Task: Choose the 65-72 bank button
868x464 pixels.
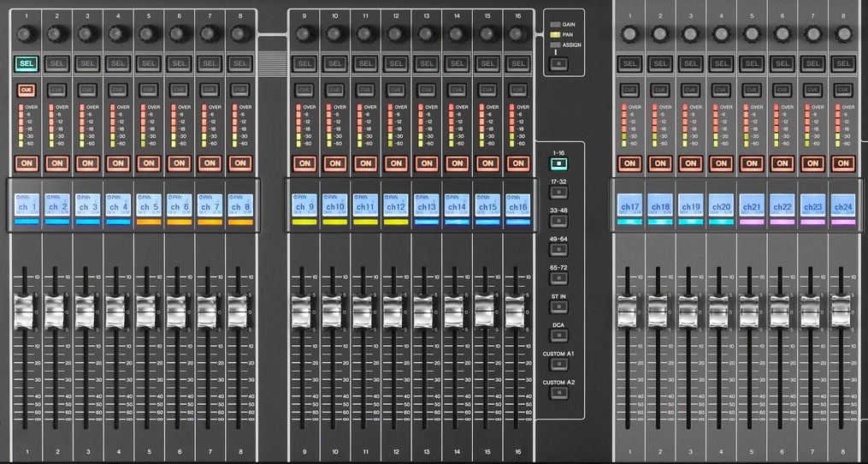Action: click(558, 279)
